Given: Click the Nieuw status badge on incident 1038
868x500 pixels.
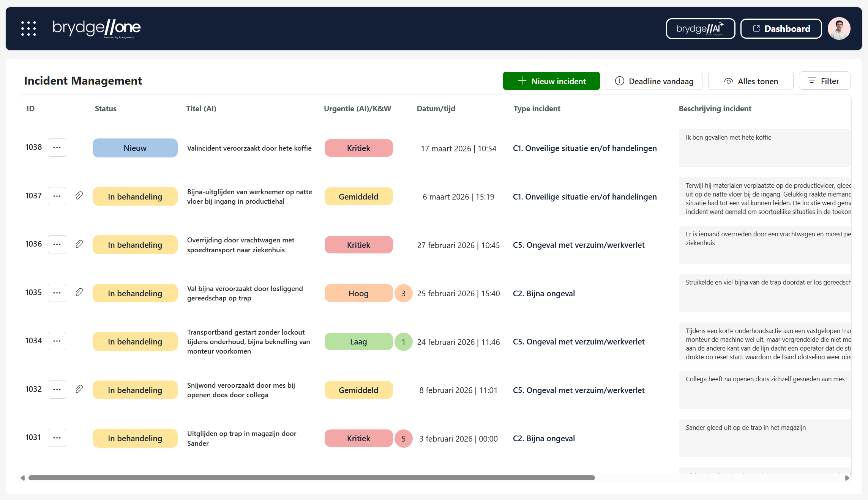Looking at the screenshot, I should 135,148.
